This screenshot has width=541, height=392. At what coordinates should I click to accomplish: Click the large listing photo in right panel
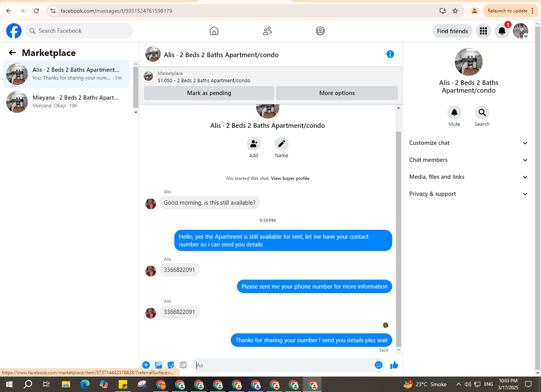pos(469,62)
